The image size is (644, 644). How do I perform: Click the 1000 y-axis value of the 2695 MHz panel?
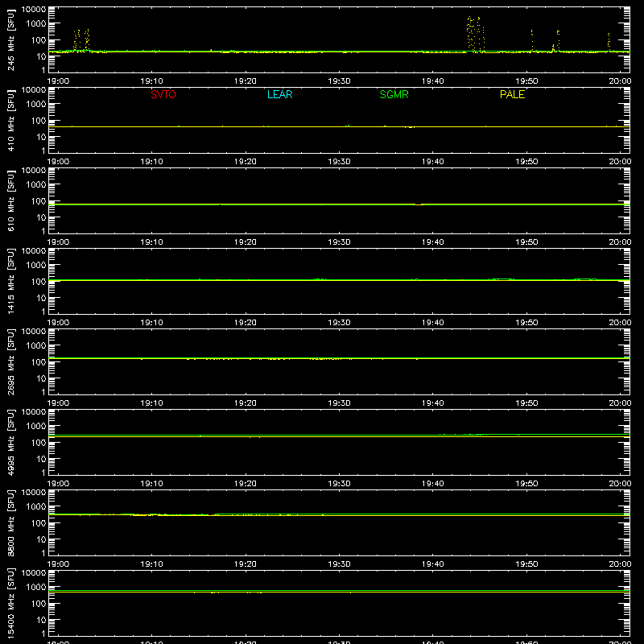click(36, 345)
